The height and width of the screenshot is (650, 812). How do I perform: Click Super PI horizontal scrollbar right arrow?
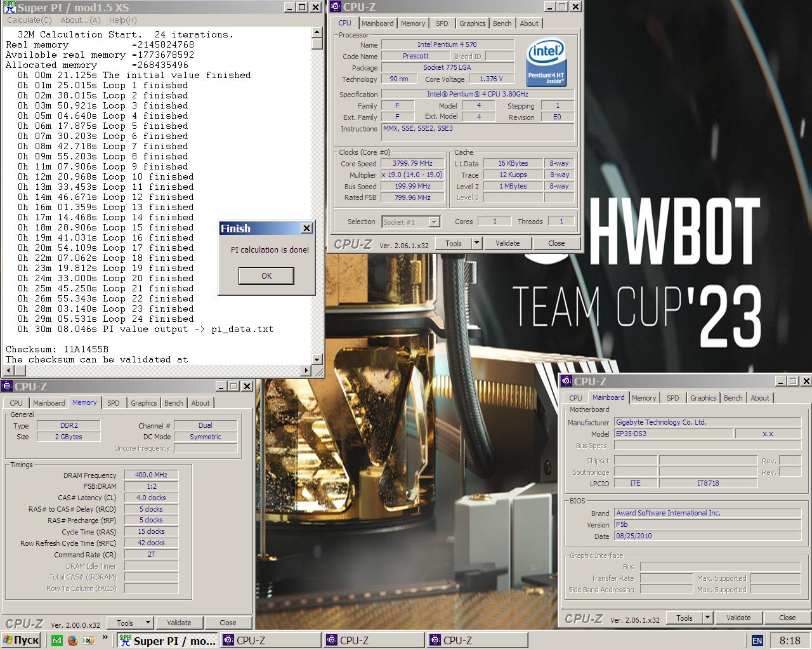307,369
